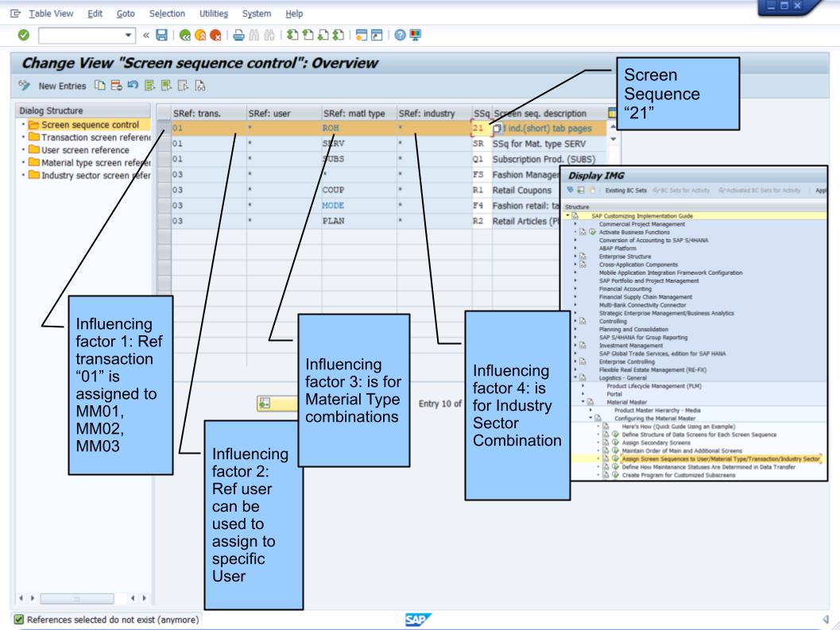Click the Copy As icon
Image resolution: width=840 pixels, height=630 pixels.
99,86
